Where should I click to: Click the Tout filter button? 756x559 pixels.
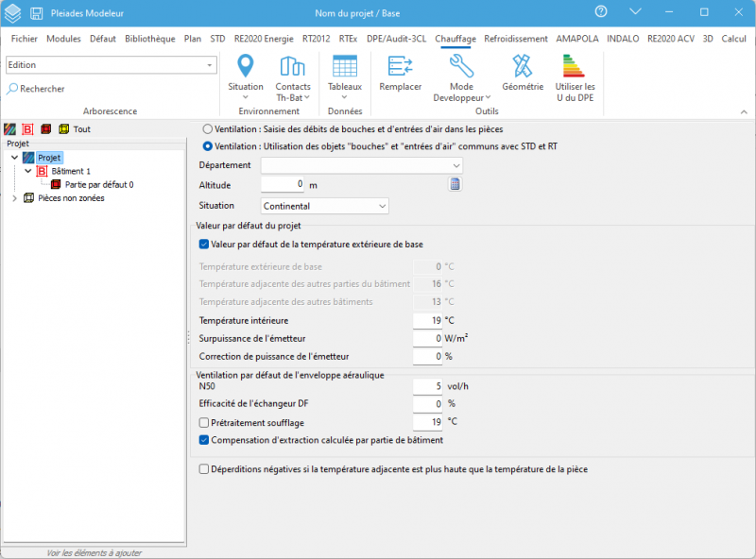click(x=82, y=129)
